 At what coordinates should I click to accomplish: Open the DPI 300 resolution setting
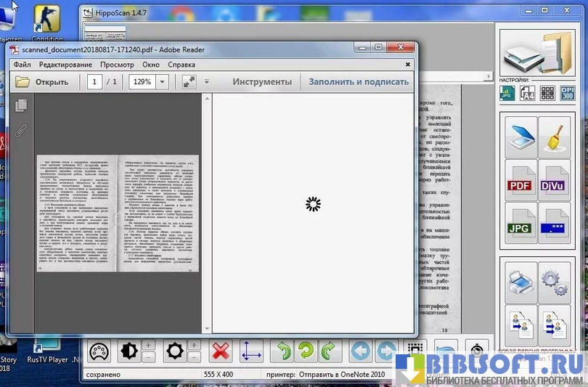(568, 92)
